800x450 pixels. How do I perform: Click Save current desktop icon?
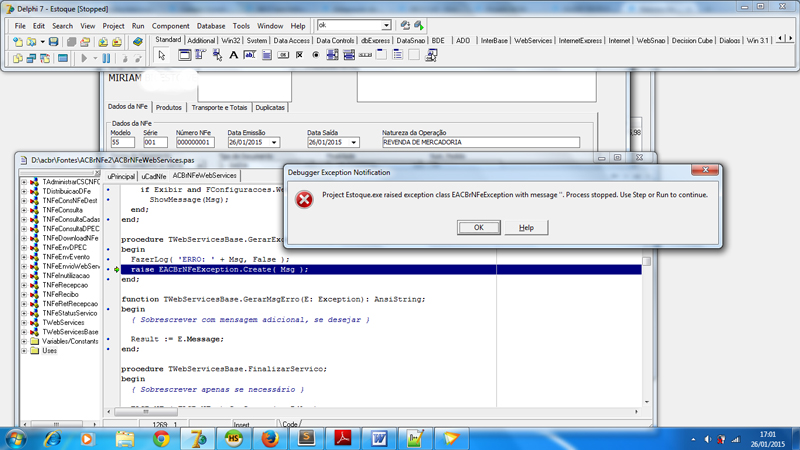point(405,25)
